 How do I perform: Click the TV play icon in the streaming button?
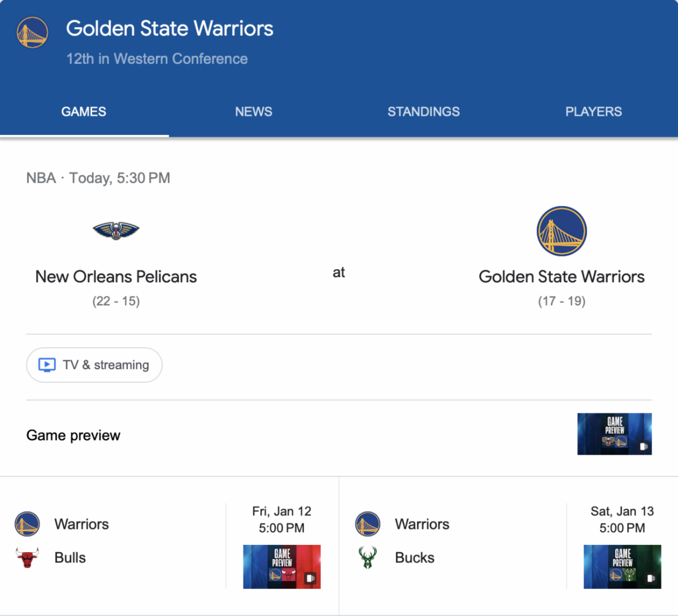(x=47, y=365)
